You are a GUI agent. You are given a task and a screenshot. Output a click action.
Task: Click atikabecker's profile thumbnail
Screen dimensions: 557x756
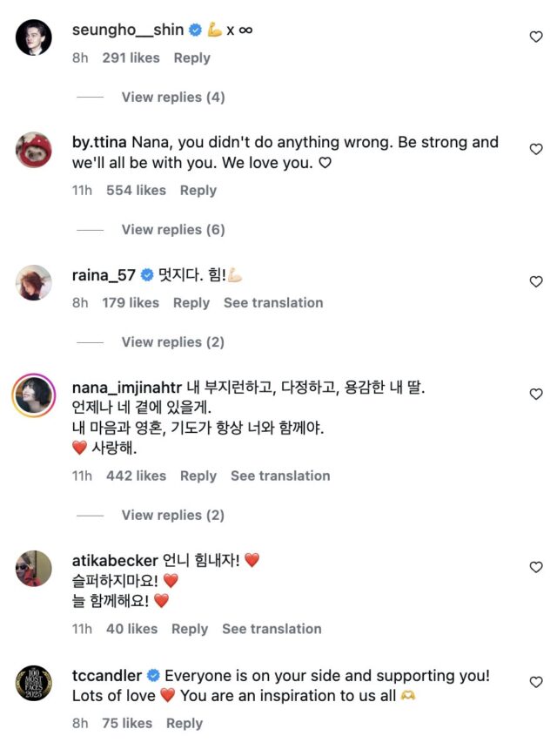coord(34,568)
